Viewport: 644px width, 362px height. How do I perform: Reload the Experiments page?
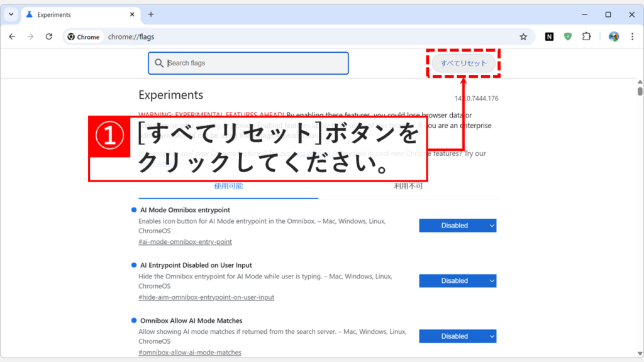coord(49,36)
